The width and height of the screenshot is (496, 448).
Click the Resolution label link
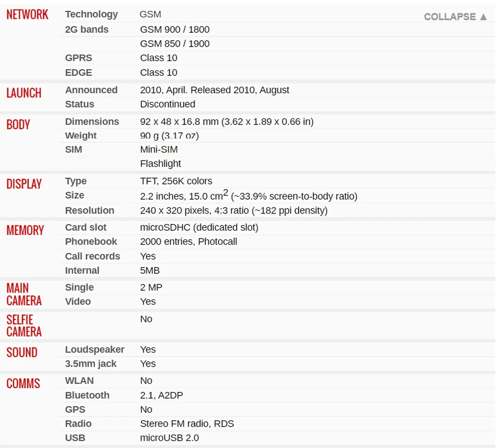tap(89, 211)
